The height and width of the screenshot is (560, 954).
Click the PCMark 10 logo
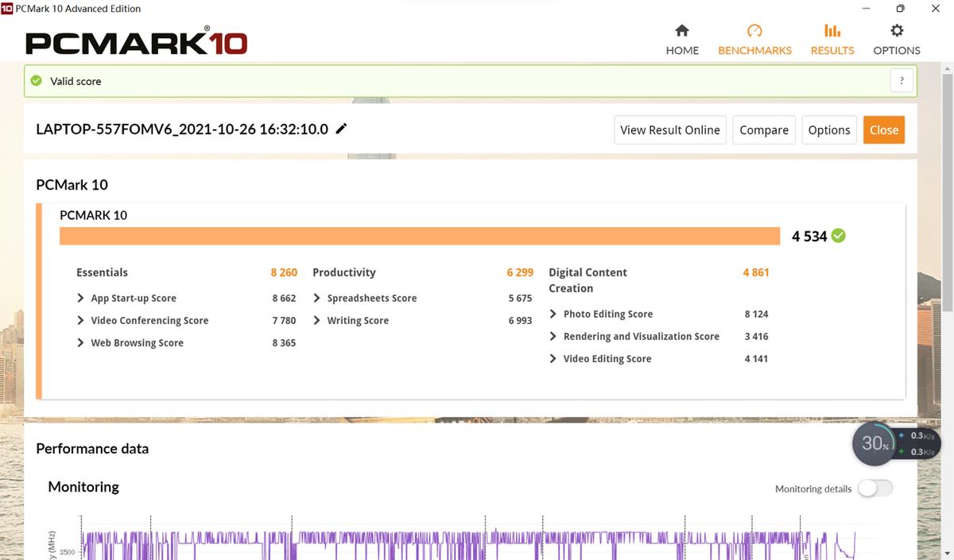click(136, 41)
